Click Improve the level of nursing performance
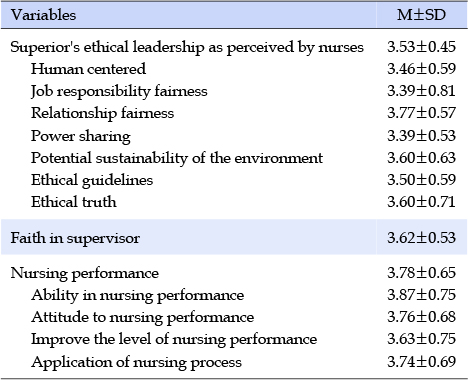Screen dimensions: 468x380 click(174, 340)
